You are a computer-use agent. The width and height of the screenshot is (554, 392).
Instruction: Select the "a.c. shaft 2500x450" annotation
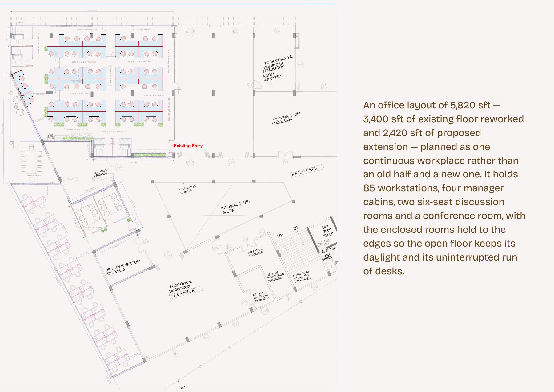101,172
